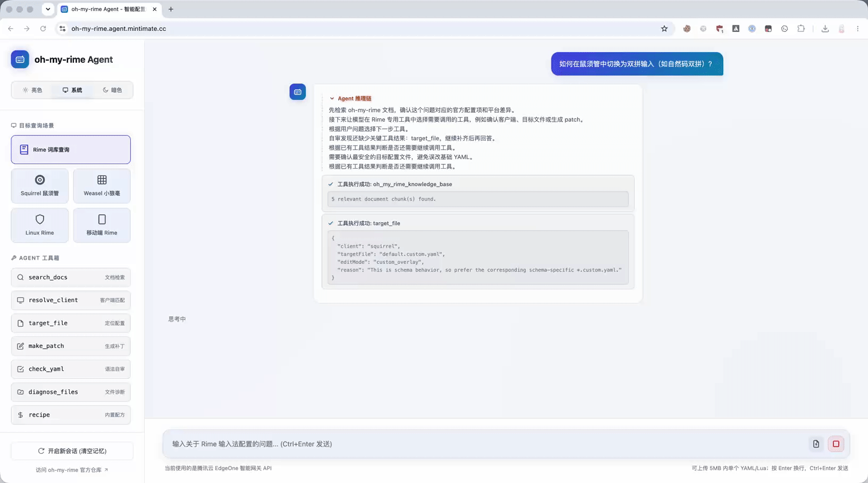Select the target_file tool in the toolbox
Image resolution: width=868 pixels, height=483 pixels.
pos(71,323)
